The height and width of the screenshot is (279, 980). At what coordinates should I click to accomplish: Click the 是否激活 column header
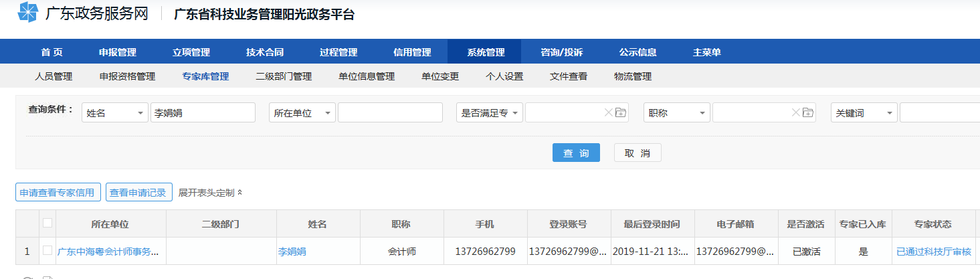(x=807, y=223)
